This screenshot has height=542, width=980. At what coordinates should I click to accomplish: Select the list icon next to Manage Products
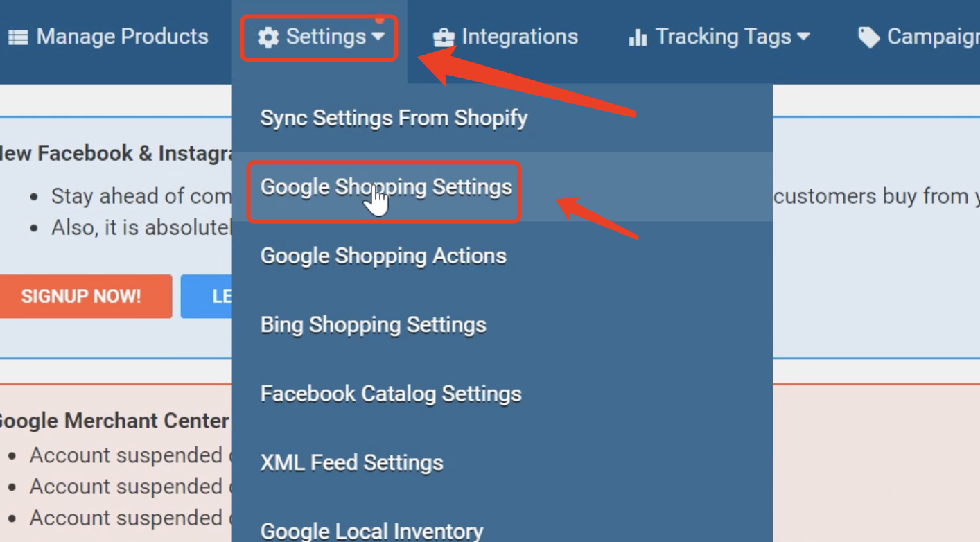[x=19, y=36]
